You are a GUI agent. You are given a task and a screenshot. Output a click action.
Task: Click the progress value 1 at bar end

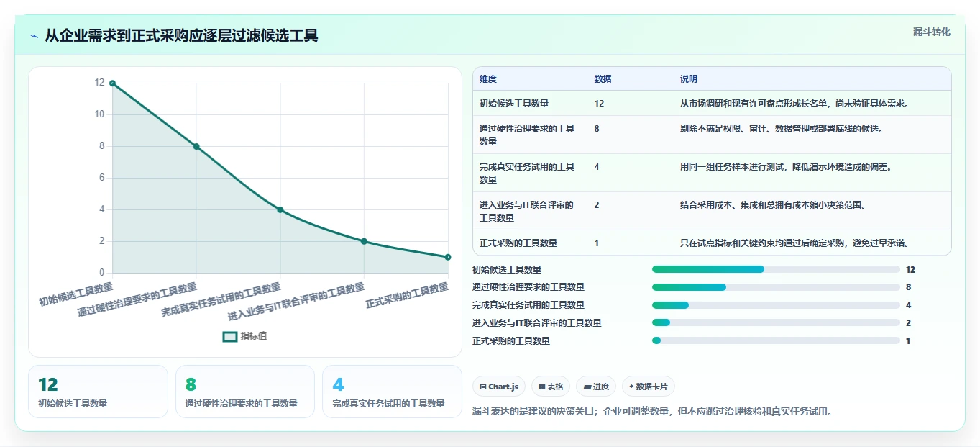pos(908,341)
